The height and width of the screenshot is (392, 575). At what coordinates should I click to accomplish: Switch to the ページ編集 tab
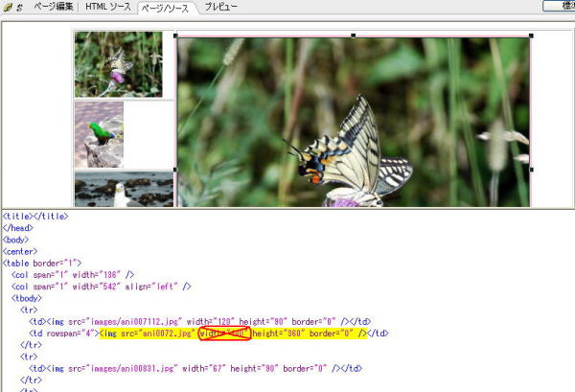tap(54, 7)
